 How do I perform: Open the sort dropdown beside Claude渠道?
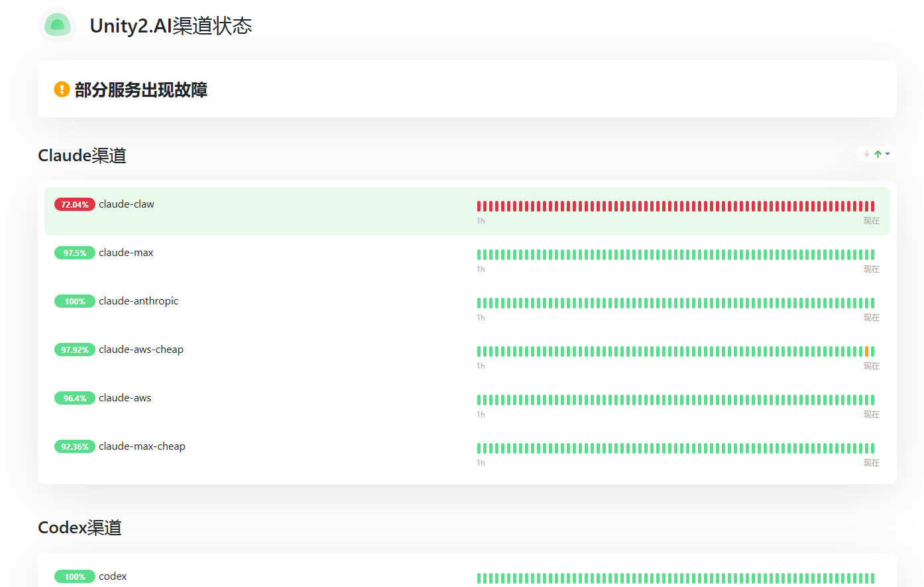(x=876, y=154)
